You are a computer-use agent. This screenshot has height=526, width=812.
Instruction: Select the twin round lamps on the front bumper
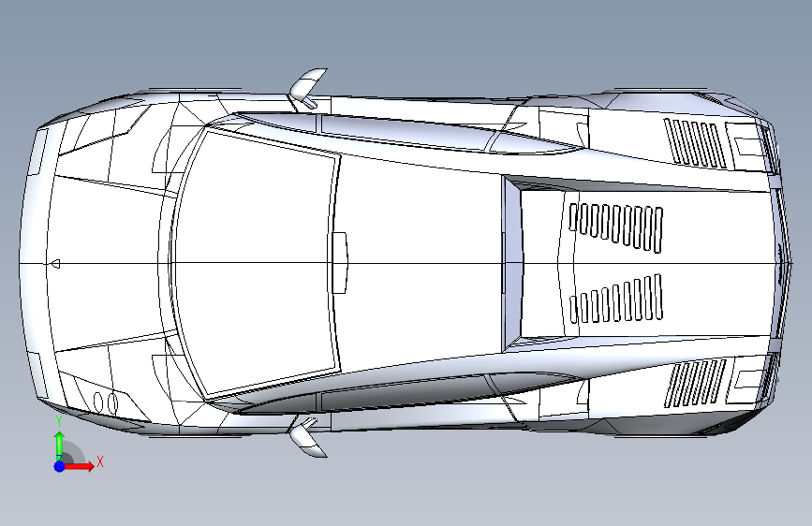[x=105, y=402]
